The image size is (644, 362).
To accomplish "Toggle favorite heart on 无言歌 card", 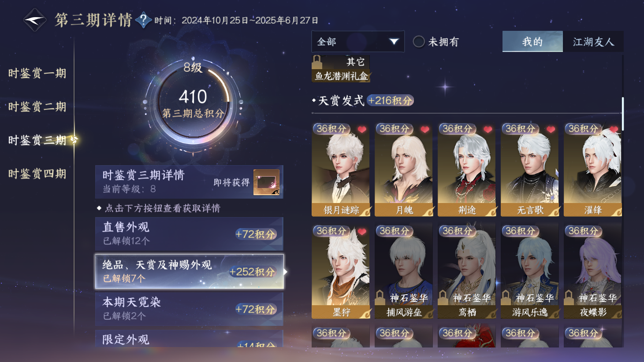I will [551, 129].
